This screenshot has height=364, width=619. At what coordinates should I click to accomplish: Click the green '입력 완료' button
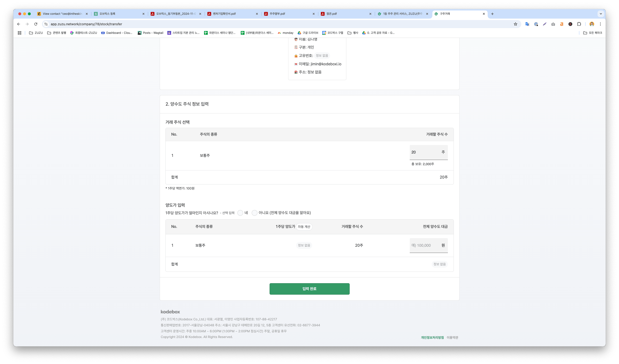309,289
